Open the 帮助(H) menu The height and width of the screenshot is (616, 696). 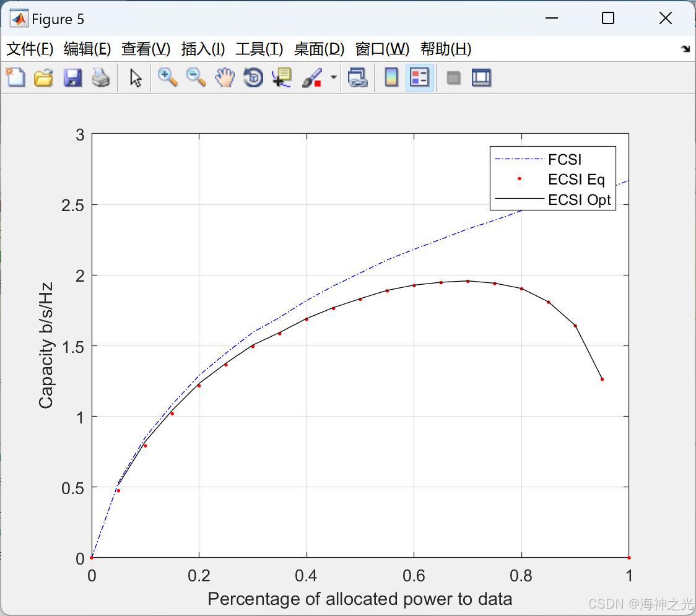point(446,49)
